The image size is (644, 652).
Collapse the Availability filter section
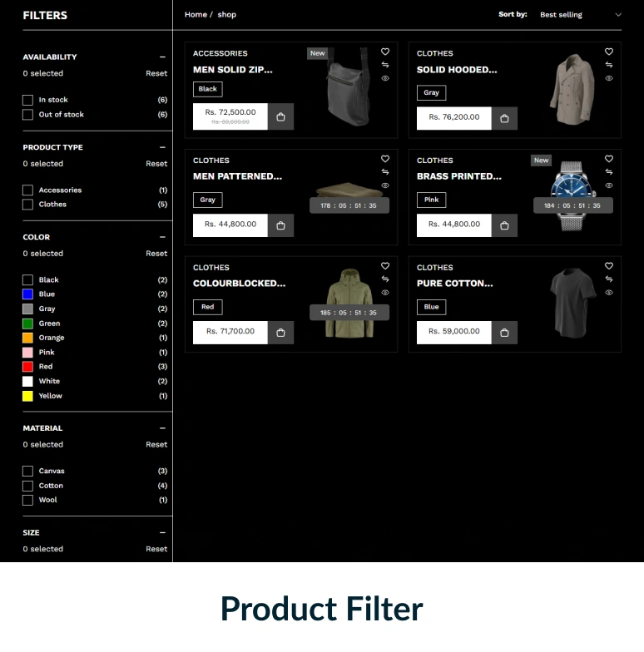pos(162,57)
